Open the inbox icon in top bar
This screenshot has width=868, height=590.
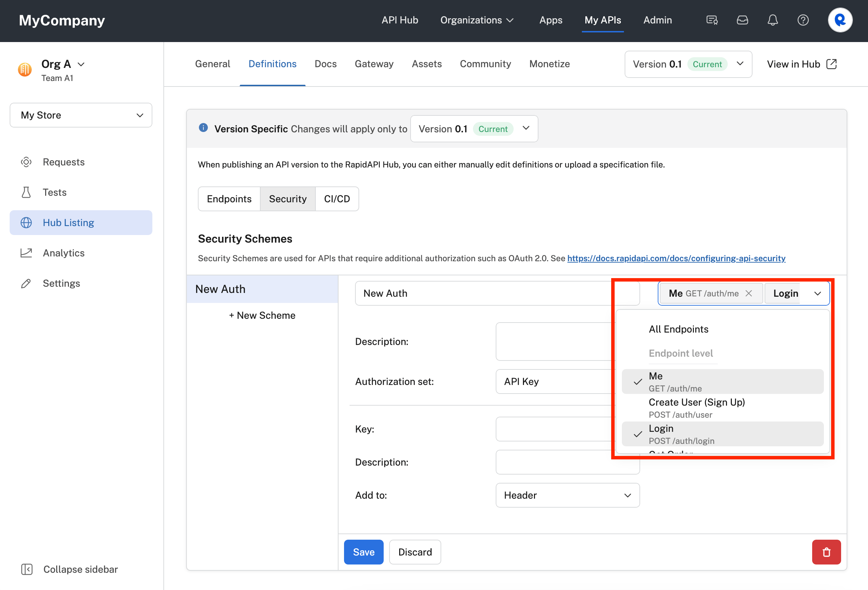[x=743, y=20]
